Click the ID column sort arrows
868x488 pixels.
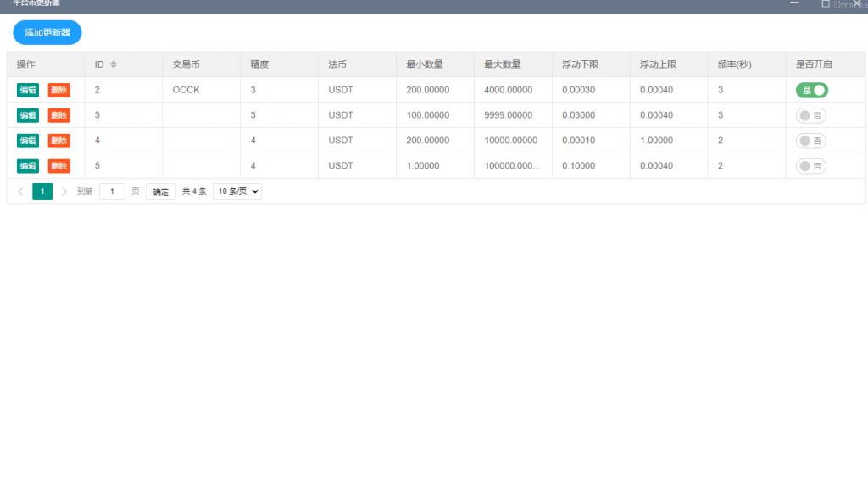click(114, 64)
